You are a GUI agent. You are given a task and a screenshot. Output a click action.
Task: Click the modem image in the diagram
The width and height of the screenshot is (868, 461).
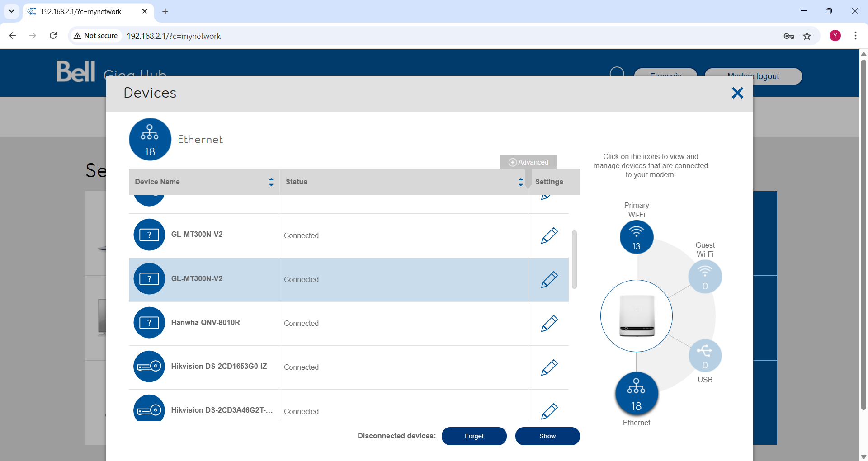(x=637, y=316)
